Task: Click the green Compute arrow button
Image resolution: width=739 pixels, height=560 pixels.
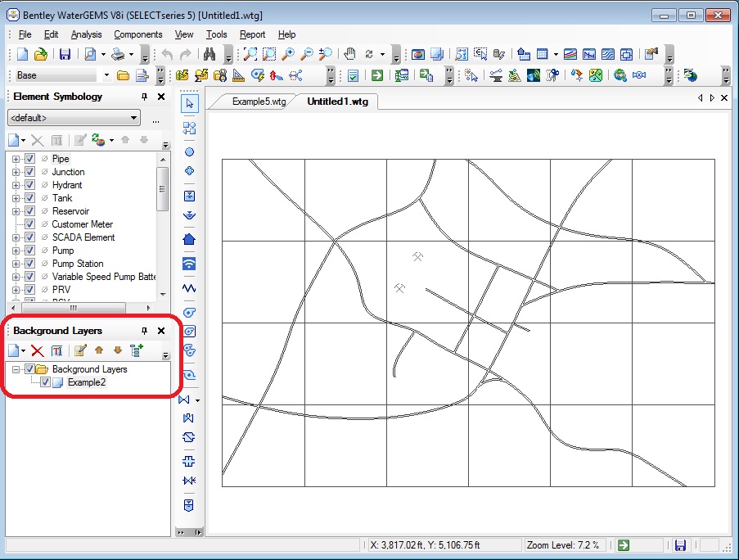Action: (x=377, y=75)
